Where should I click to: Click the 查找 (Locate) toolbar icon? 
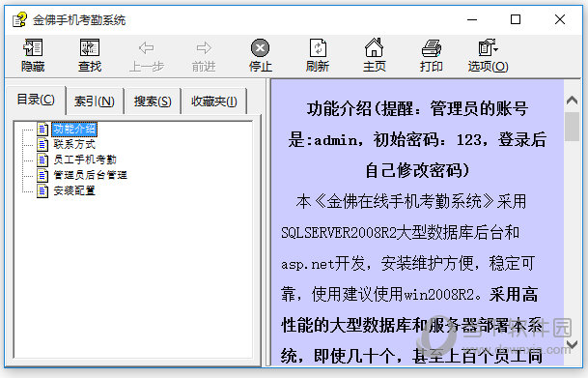pos(90,48)
